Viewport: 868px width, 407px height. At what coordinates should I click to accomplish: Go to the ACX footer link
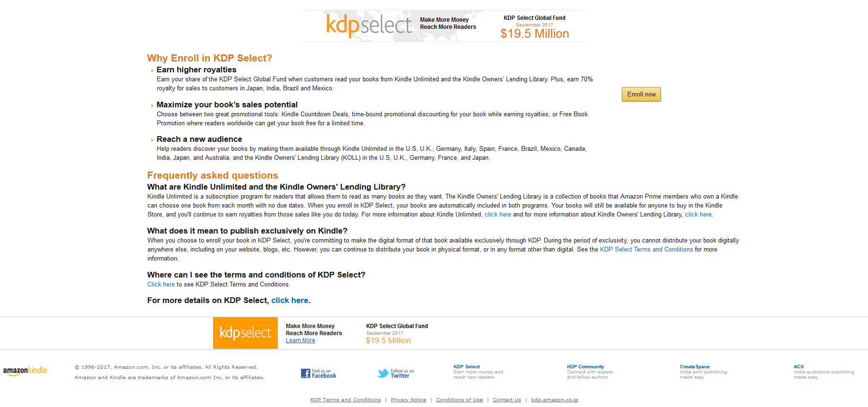[x=798, y=367]
